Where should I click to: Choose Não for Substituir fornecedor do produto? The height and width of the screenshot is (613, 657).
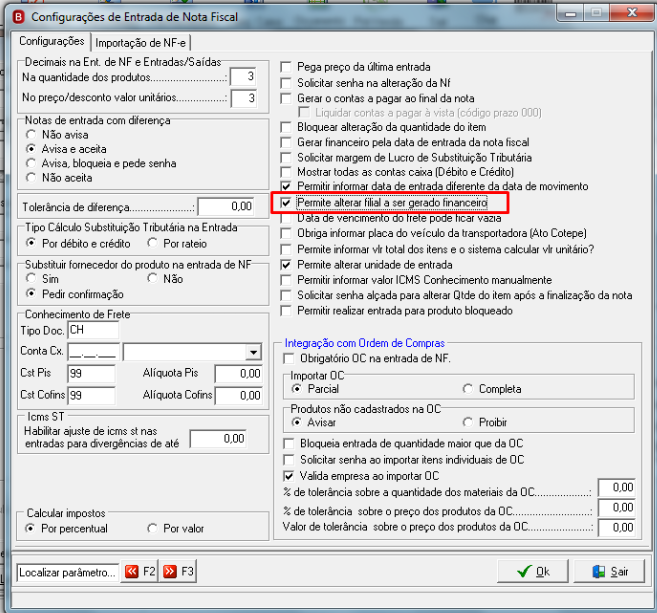coord(153,278)
